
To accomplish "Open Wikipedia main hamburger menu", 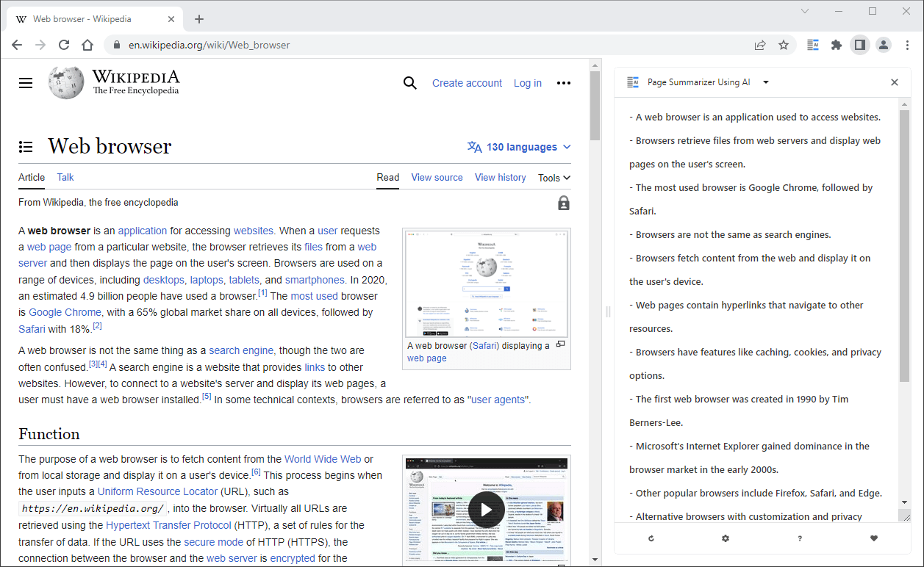I will pyautogui.click(x=26, y=83).
